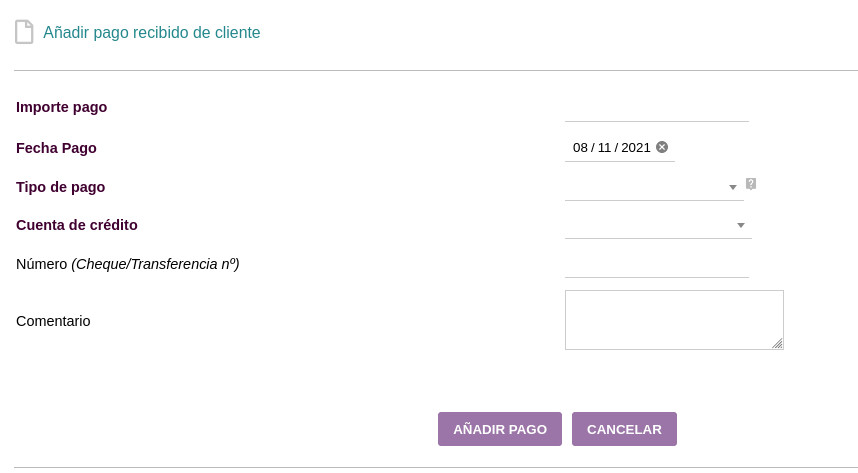Click the 'Tipo de pago' label text
858x473 pixels.
[60, 187]
